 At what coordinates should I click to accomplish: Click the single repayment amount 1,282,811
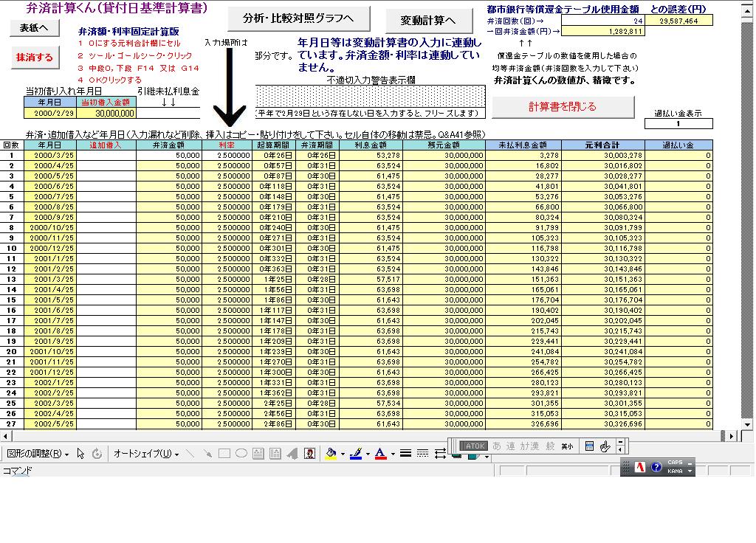tap(602, 31)
